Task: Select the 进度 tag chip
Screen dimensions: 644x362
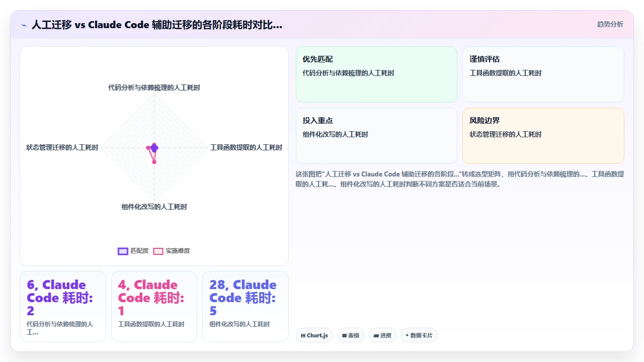Action: pos(382,335)
